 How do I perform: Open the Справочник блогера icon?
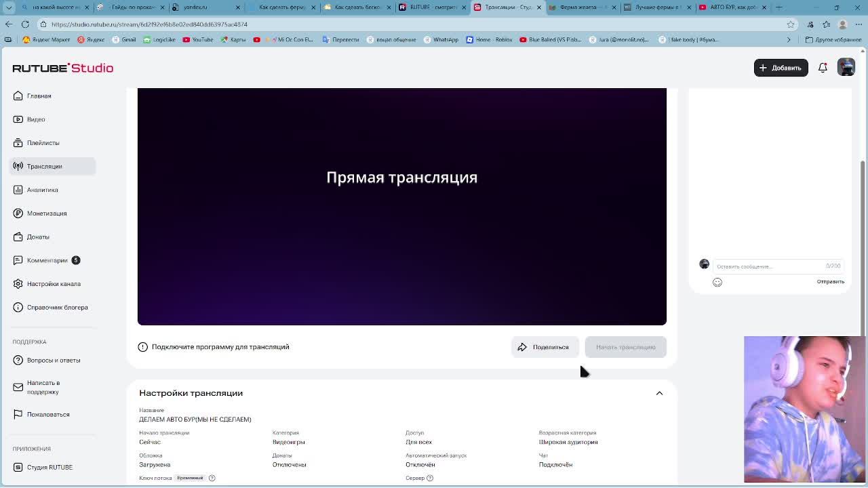coord(18,307)
